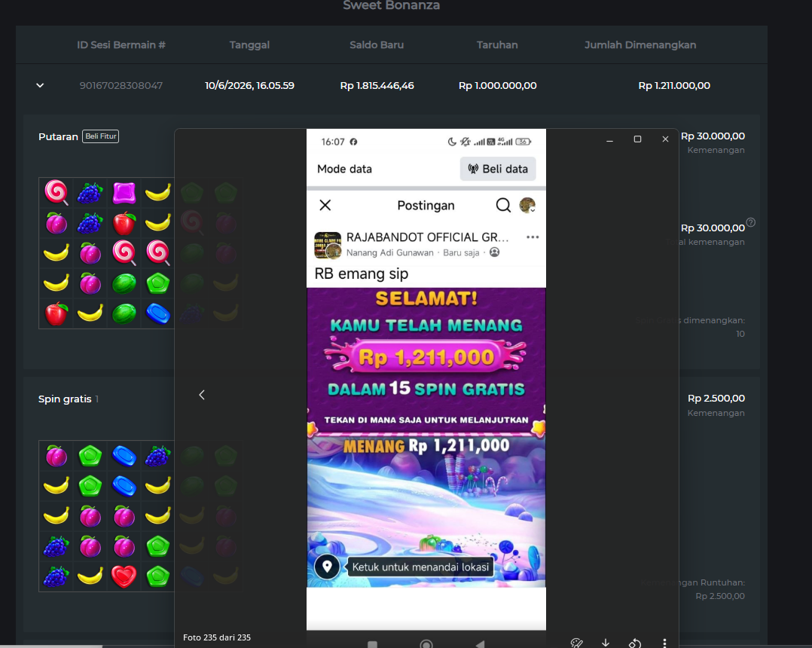Click the Rp 2.500,00 Kemenangan value
The image size is (812, 648).
pyautogui.click(x=716, y=399)
